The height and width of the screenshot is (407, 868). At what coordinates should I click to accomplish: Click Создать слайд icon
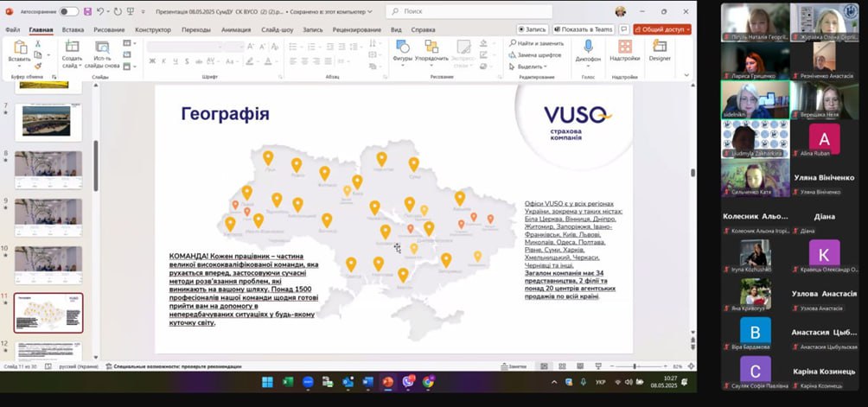[x=72, y=47]
